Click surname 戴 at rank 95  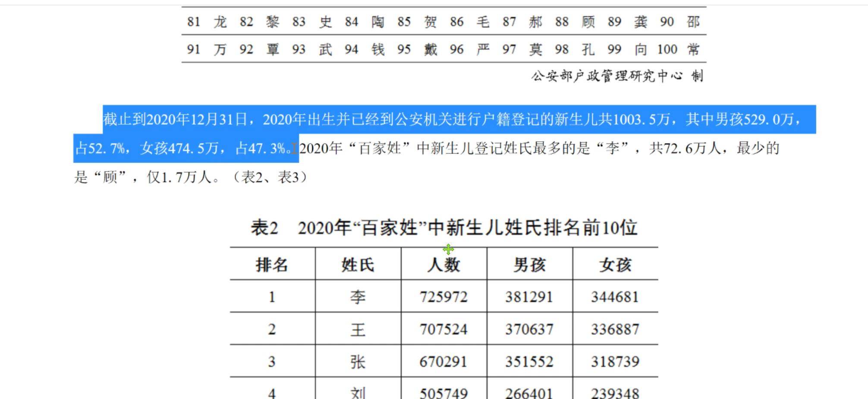pyautogui.click(x=431, y=50)
